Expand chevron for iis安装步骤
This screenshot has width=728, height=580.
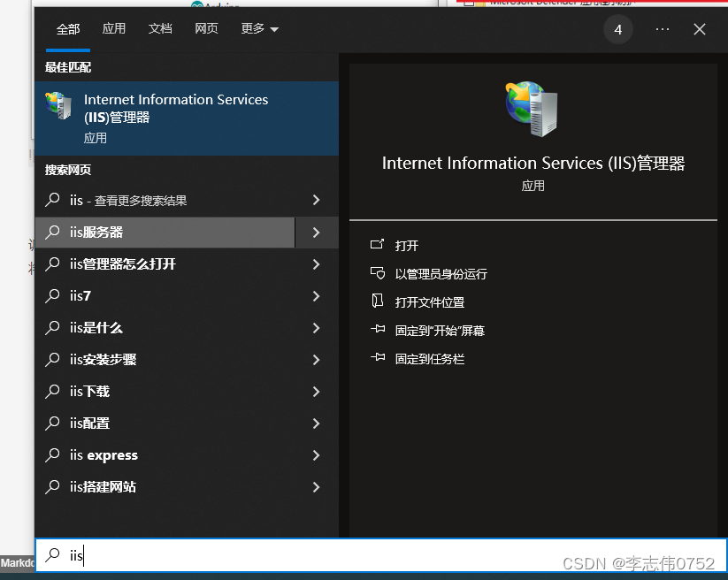[x=316, y=360]
